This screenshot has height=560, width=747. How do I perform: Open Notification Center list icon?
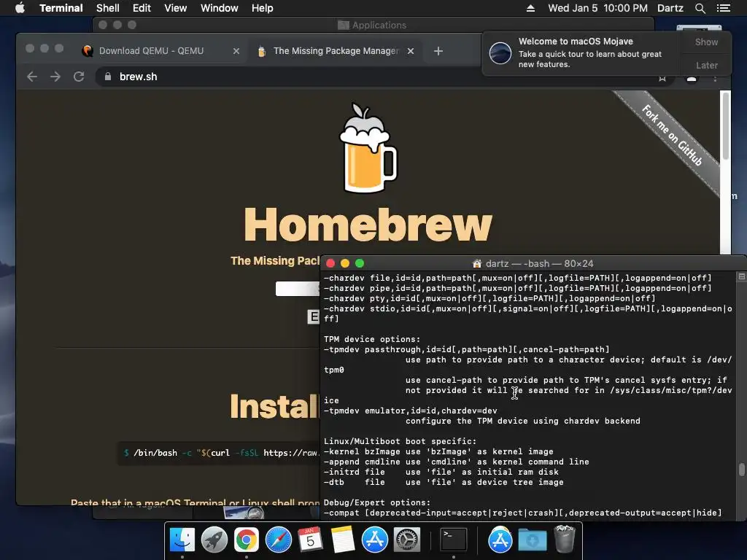point(723,8)
